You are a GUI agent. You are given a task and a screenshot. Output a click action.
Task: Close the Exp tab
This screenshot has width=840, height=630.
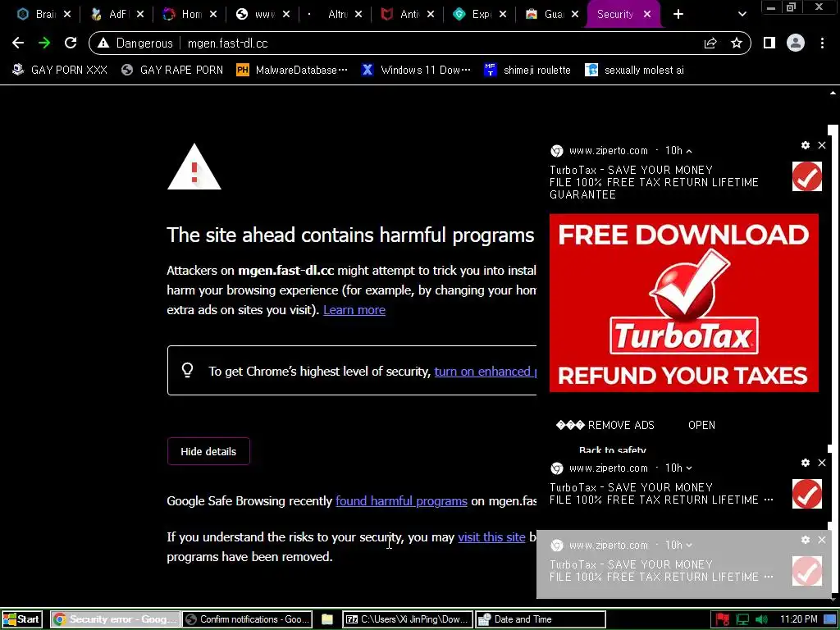pos(503,15)
